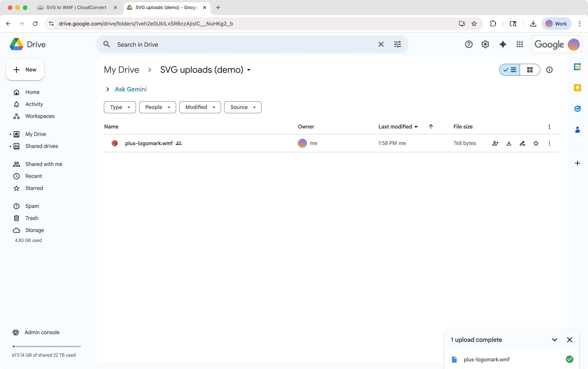Image resolution: width=588 pixels, height=369 pixels.
Task: Expand the Ask Gemini section
Action: point(107,89)
